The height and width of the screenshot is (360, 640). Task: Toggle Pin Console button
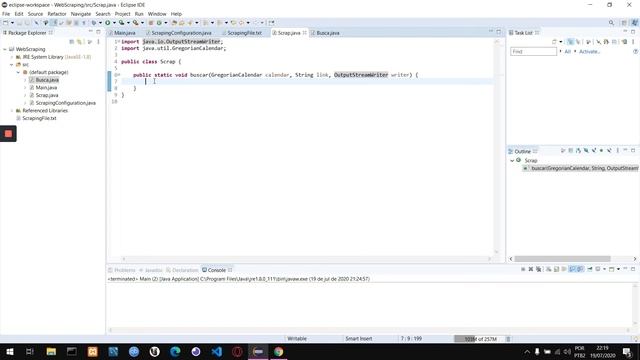click(x=590, y=269)
